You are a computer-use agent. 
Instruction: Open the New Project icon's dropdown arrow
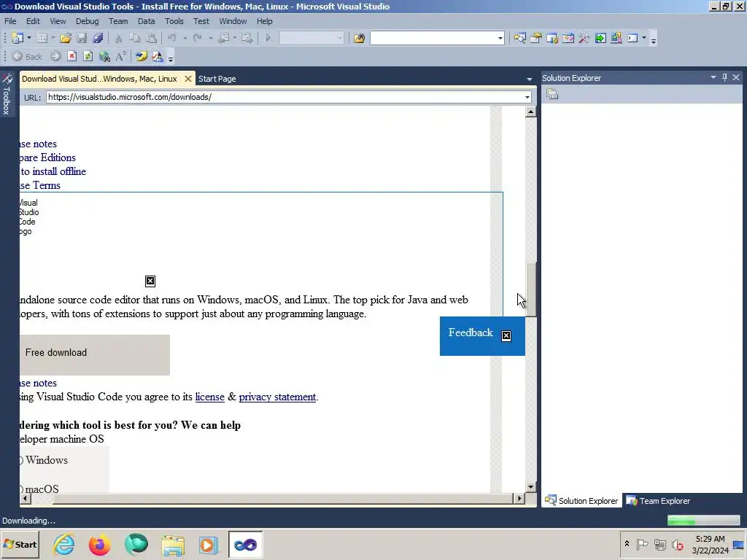click(x=29, y=38)
